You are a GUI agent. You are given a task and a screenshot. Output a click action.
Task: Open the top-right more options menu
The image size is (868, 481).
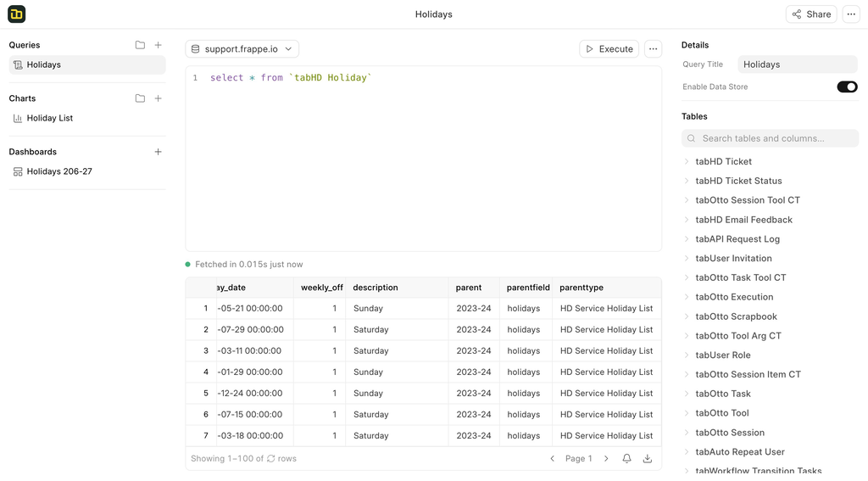pos(851,14)
